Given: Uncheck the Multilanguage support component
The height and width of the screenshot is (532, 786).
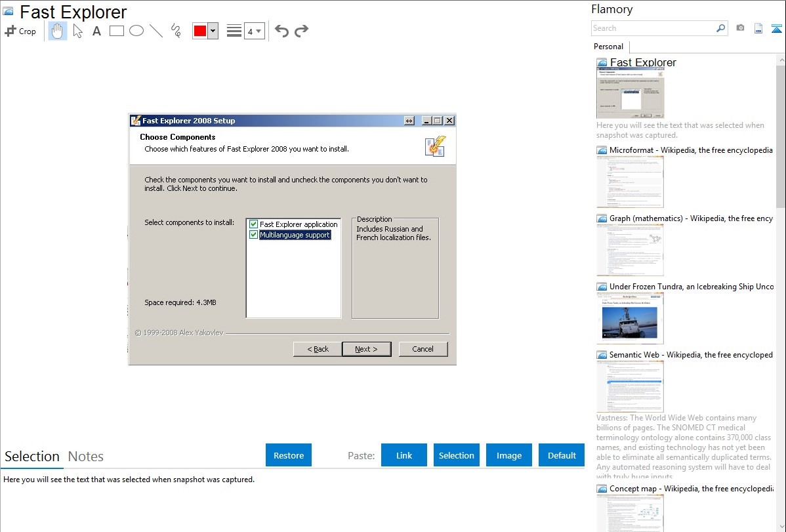Looking at the screenshot, I should point(254,235).
